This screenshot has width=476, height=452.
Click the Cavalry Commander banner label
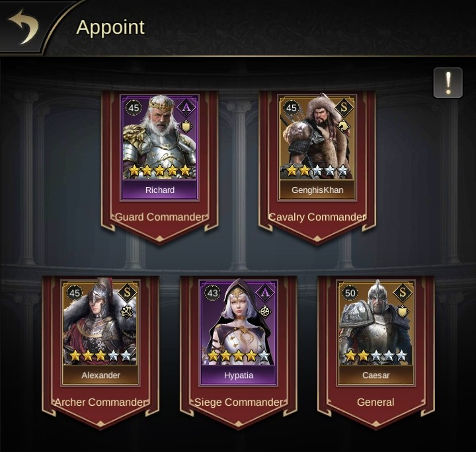point(317,217)
